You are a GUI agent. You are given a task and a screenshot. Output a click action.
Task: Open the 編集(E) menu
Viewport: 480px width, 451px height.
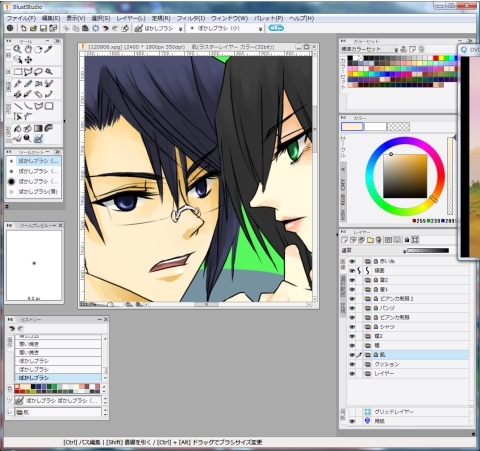point(51,18)
